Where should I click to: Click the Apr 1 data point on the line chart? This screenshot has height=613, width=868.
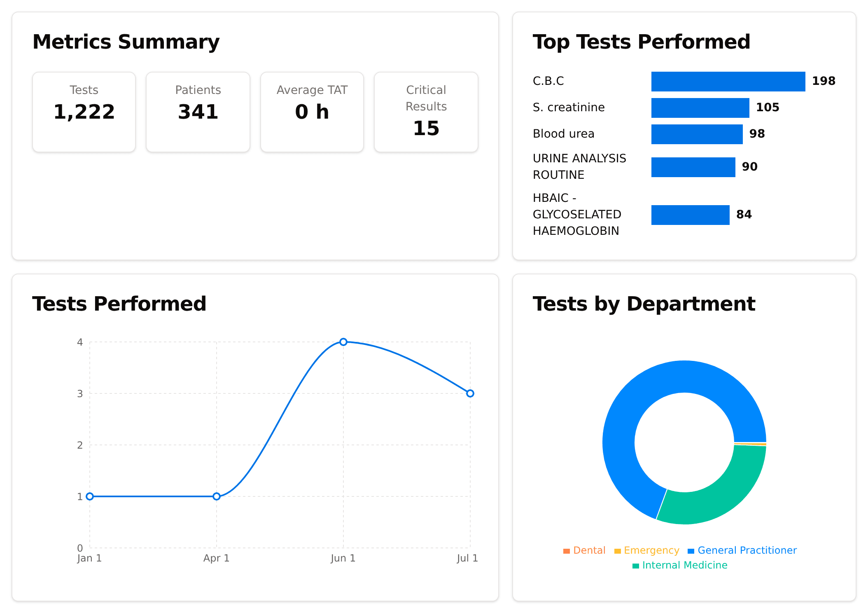point(217,496)
